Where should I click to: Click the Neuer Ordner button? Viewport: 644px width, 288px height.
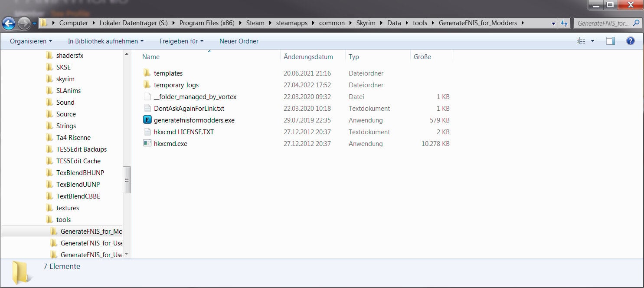tap(239, 41)
